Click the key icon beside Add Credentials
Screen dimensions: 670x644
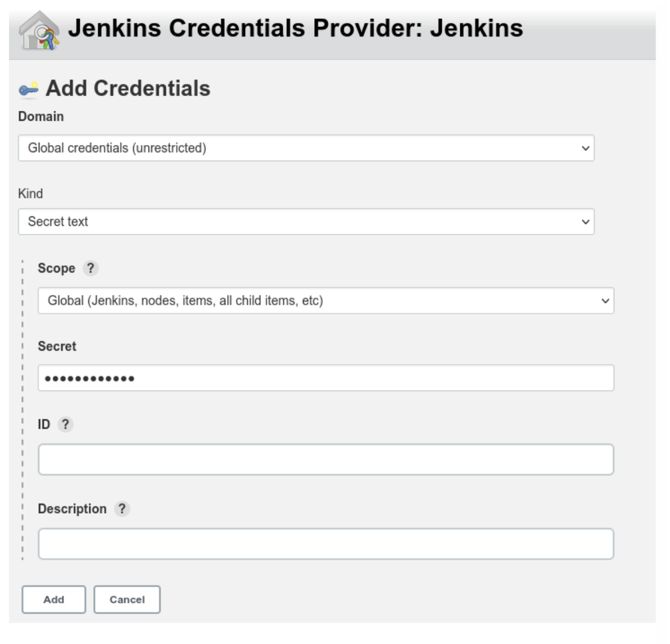(x=29, y=89)
